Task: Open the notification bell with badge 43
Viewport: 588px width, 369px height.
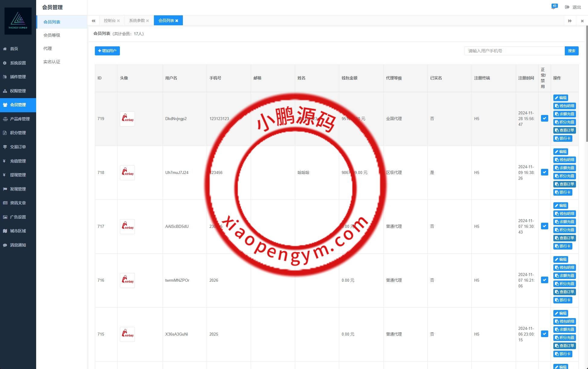Action: (x=554, y=7)
